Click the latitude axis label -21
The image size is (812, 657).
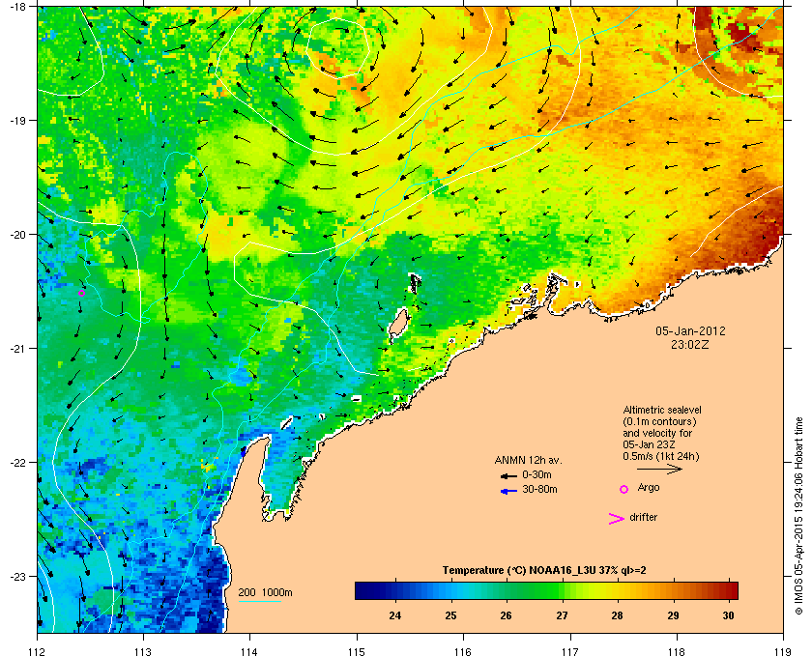coord(17,348)
